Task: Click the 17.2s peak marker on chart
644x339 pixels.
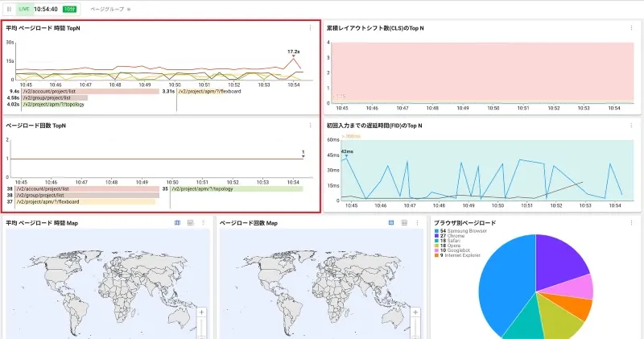Action: click(294, 56)
